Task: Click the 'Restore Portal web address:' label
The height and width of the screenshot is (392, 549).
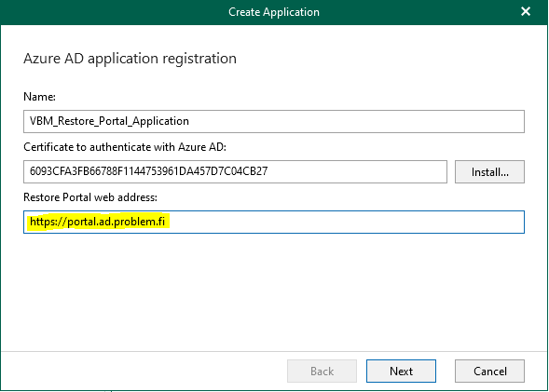Action: [x=90, y=197]
